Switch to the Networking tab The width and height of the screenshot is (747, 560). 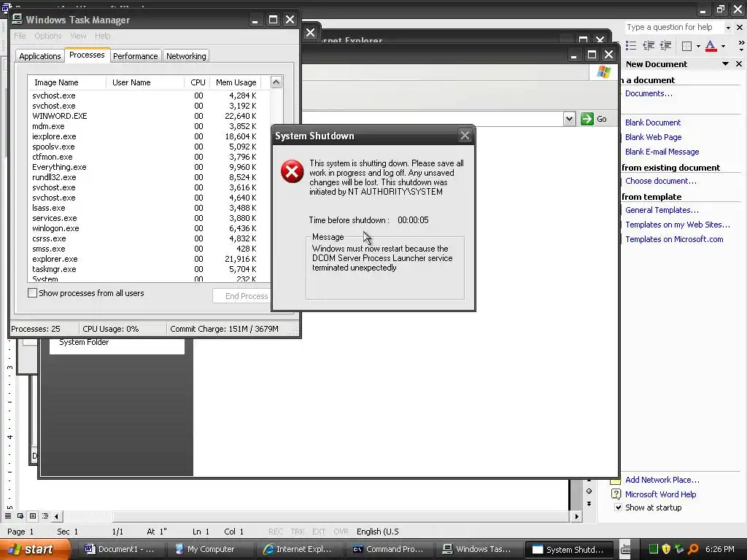point(186,55)
